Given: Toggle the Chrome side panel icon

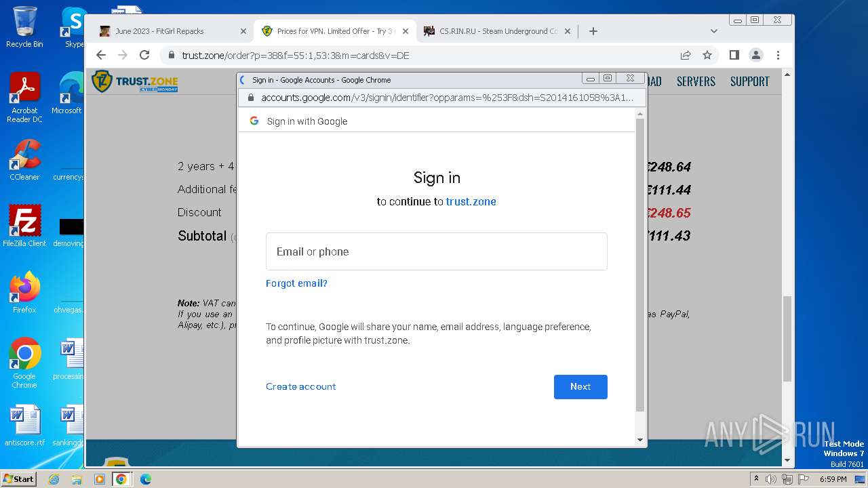Looking at the screenshot, I should (734, 55).
